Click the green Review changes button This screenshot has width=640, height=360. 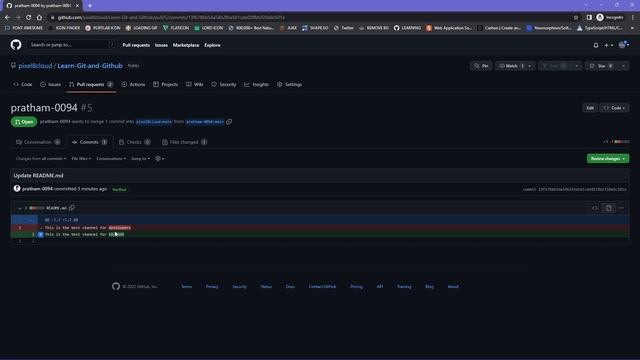pos(608,158)
